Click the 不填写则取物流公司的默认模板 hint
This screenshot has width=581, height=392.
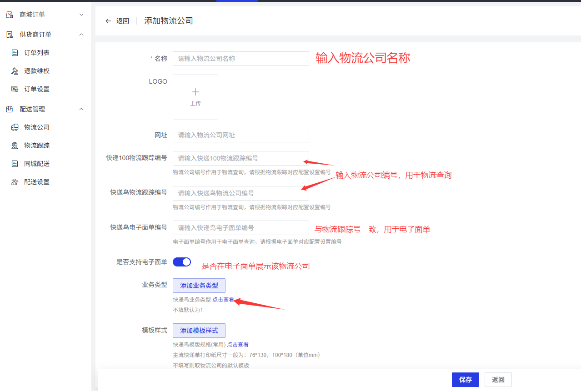click(x=211, y=366)
